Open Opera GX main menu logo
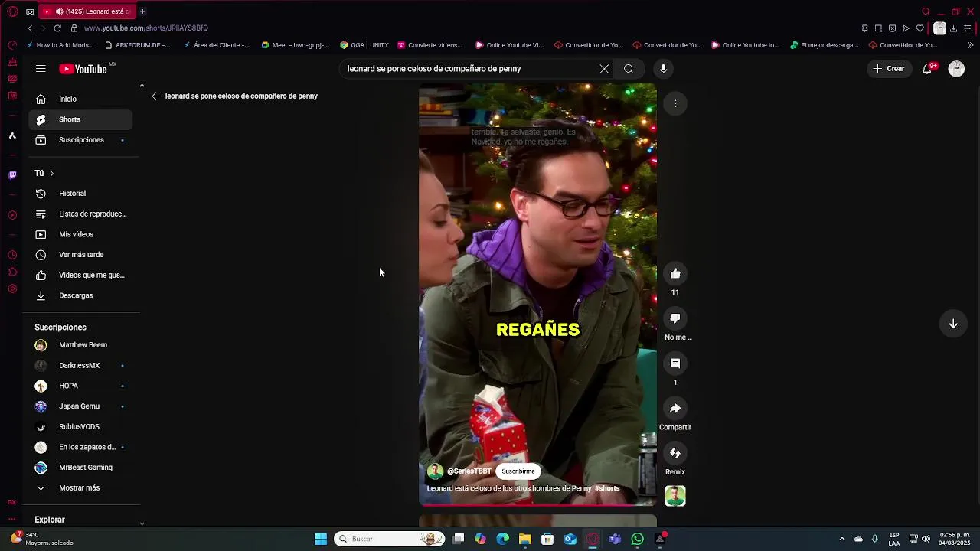The image size is (980, 551). coord(12,11)
